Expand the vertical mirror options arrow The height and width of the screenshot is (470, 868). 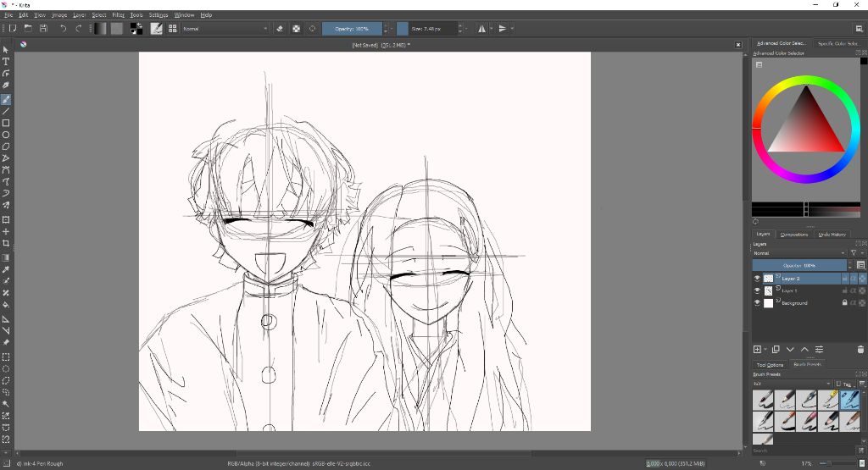tap(512, 28)
